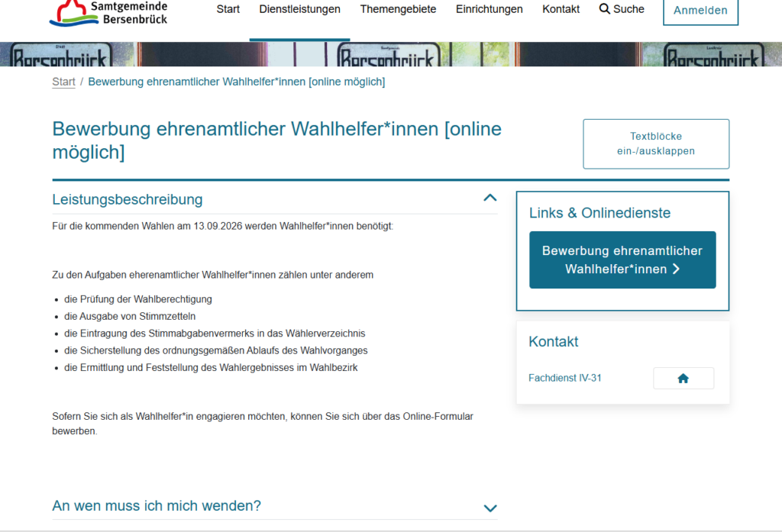Open search via the magnifier icon
The height and width of the screenshot is (532, 782).
coord(605,9)
